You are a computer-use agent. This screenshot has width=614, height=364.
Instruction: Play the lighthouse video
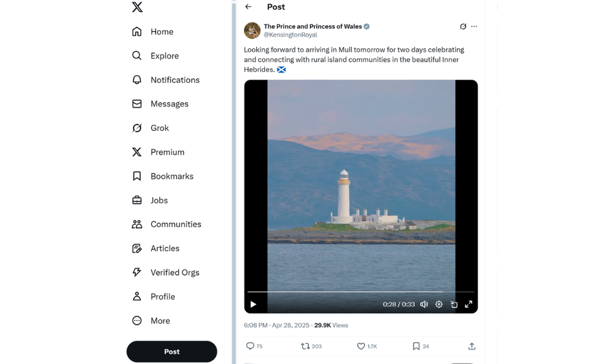pos(253,304)
